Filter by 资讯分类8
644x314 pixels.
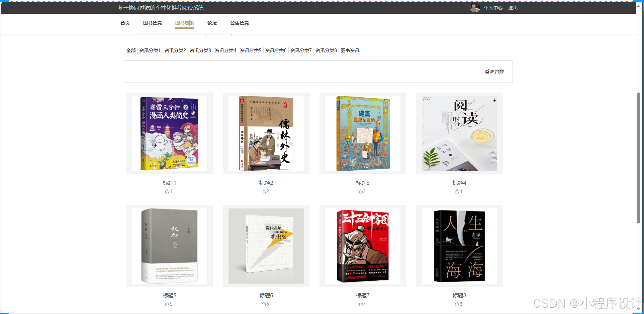(326, 50)
